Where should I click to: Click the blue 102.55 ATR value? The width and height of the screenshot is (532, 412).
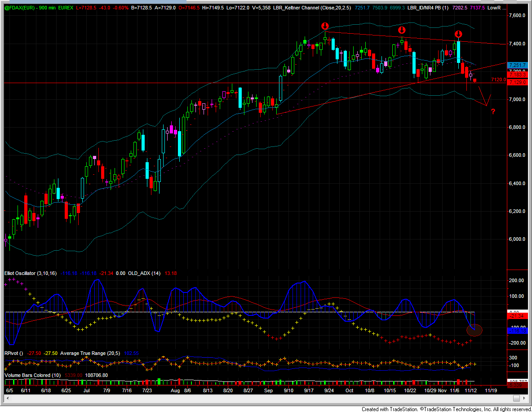pos(132,353)
